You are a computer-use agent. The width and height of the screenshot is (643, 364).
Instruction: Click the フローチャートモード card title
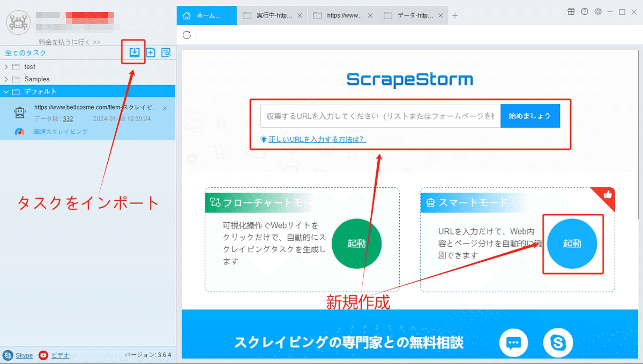click(x=266, y=202)
